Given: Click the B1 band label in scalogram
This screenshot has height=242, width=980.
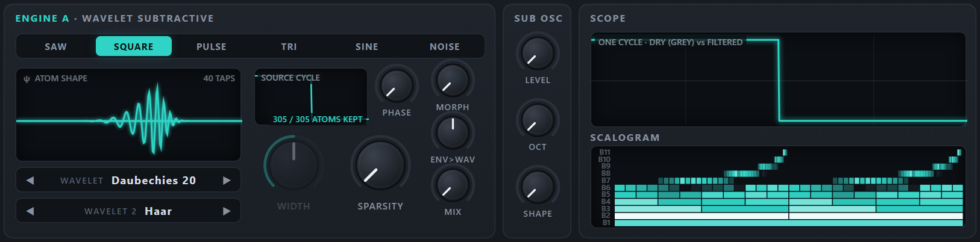Looking at the screenshot, I should coord(606,223).
